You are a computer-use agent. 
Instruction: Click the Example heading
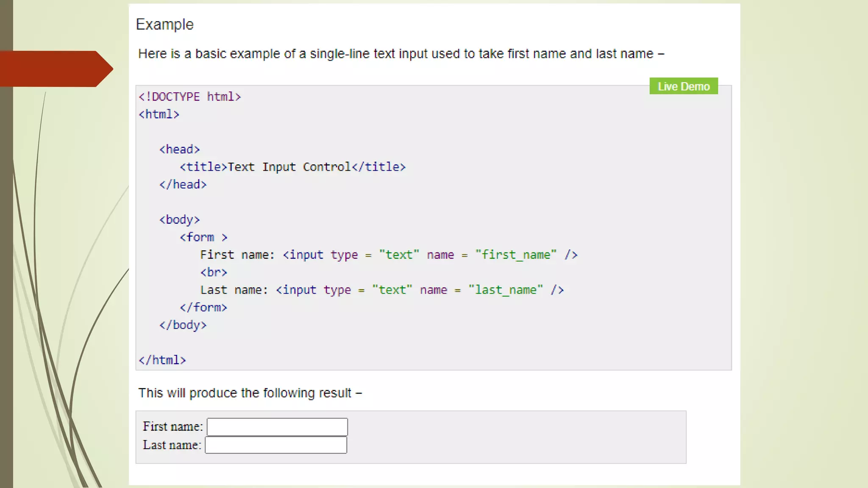pos(164,25)
